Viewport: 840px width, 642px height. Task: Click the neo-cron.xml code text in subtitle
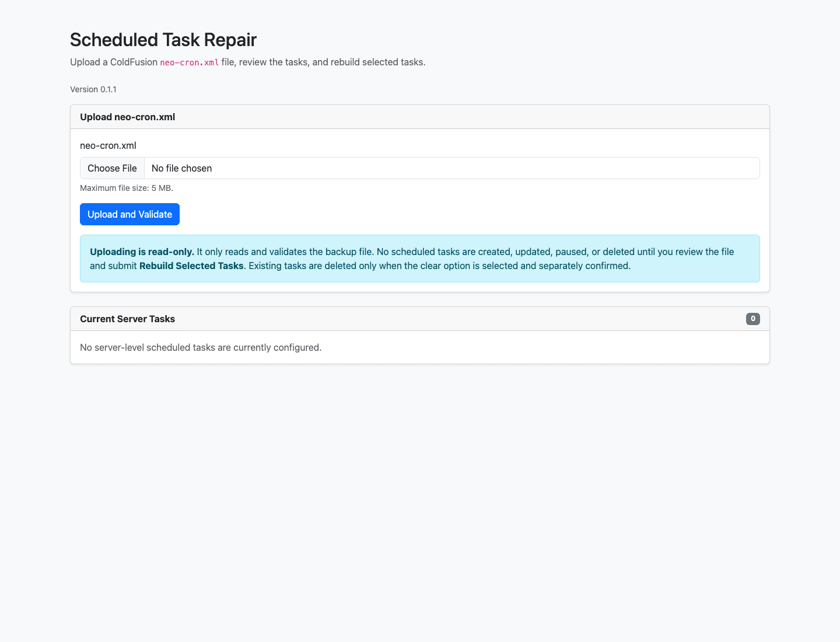190,62
